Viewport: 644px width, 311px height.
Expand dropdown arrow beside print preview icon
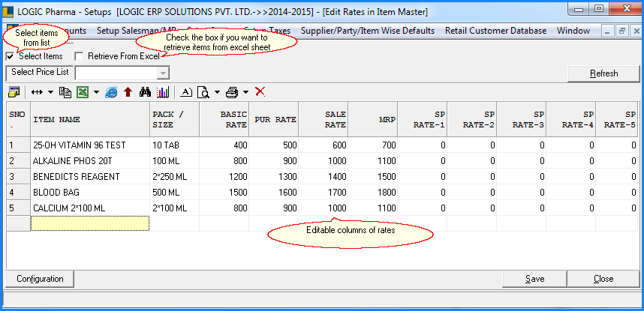(217, 92)
